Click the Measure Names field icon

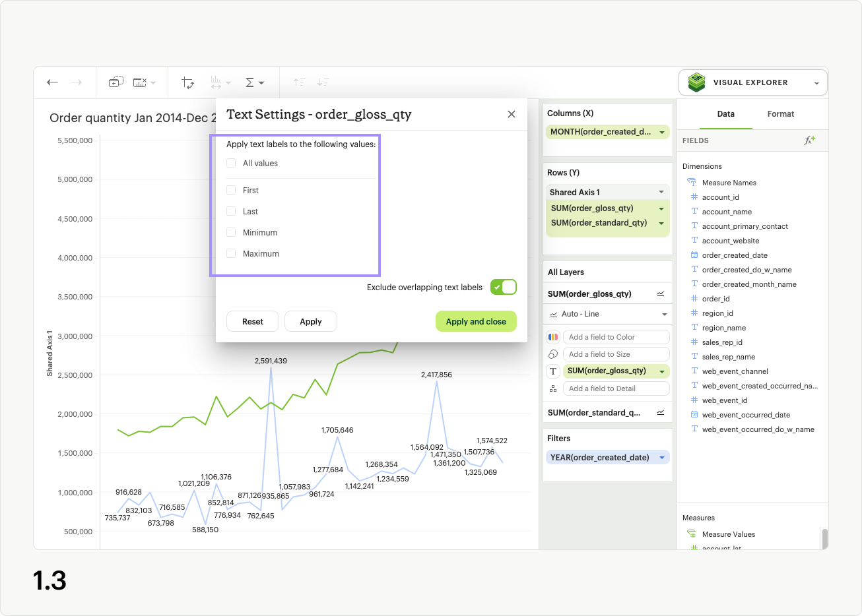(x=692, y=183)
